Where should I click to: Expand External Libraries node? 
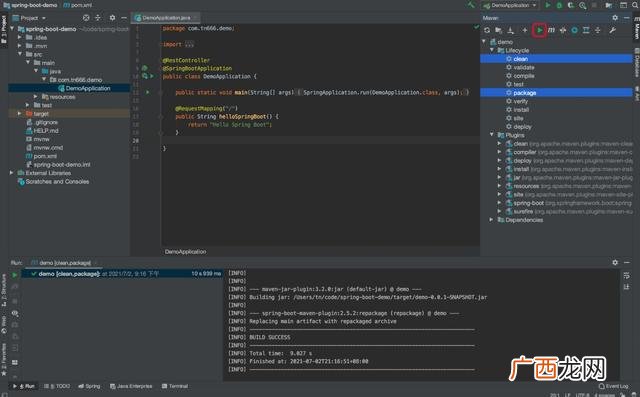[11, 173]
